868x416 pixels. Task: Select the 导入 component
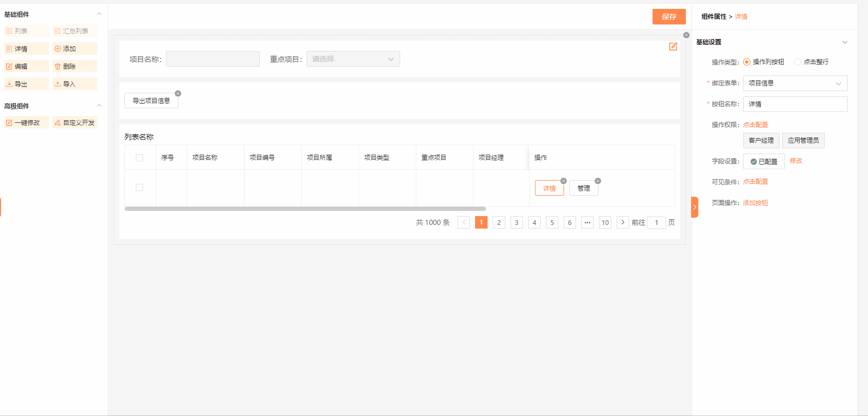pos(75,84)
